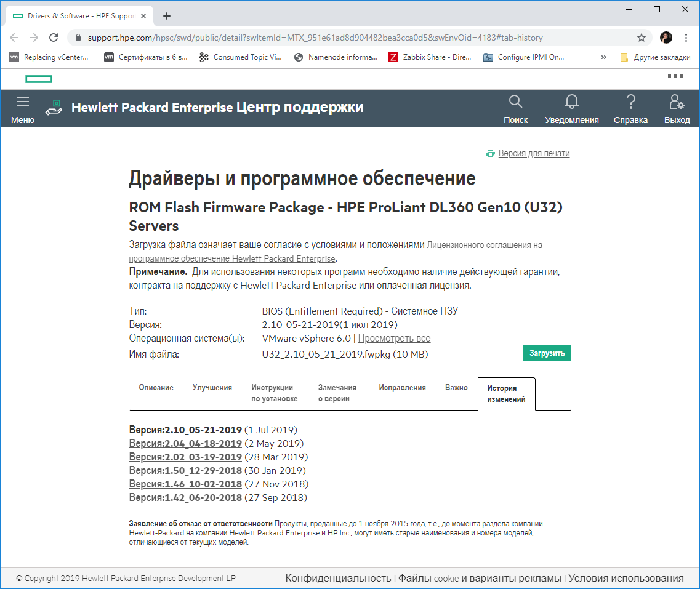Open Инструкции по установке tab

coord(274,393)
